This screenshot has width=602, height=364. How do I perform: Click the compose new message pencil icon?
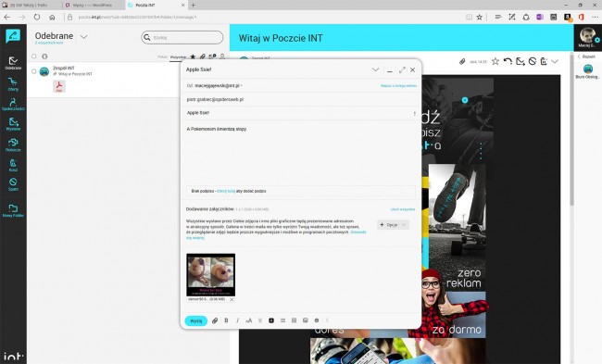coord(13,36)
